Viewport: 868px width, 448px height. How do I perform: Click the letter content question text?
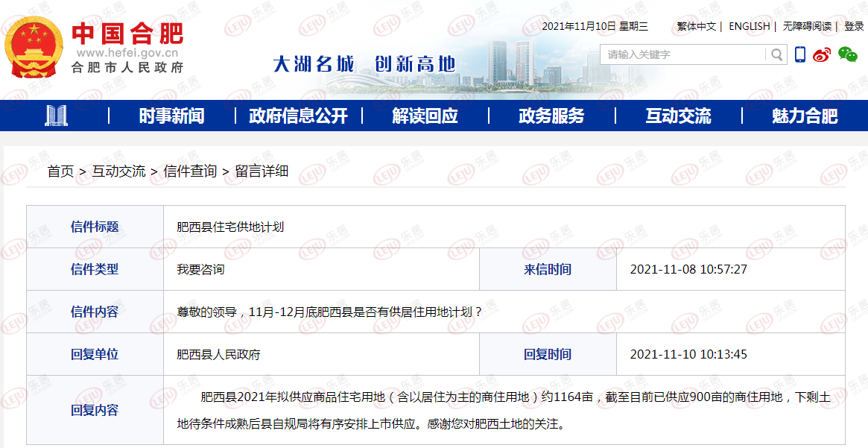pyautogui.click(x=329, y=312)
